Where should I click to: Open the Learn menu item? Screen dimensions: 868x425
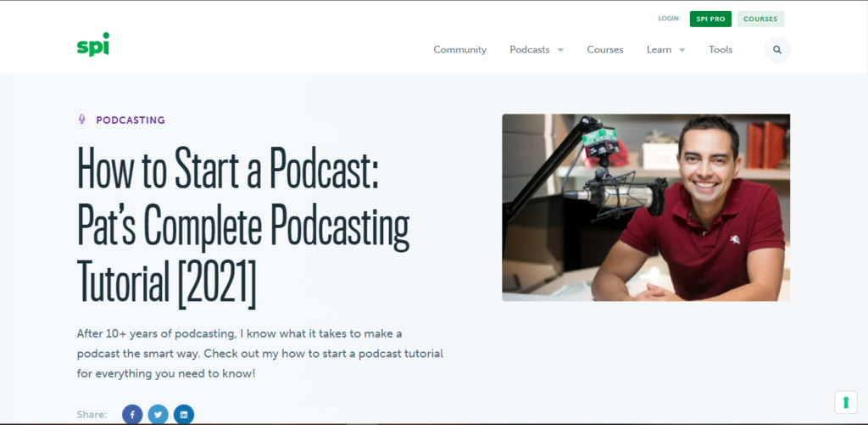[659, 50]
